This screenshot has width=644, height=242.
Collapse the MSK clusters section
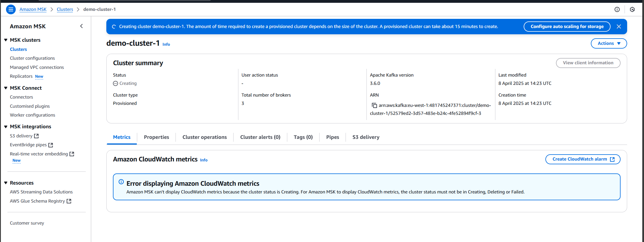6,40
